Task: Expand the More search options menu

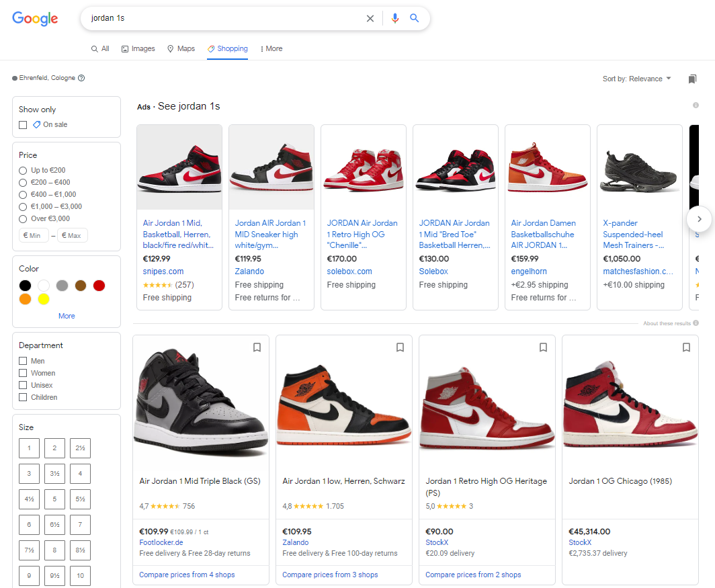Action: tap(271, 49)
